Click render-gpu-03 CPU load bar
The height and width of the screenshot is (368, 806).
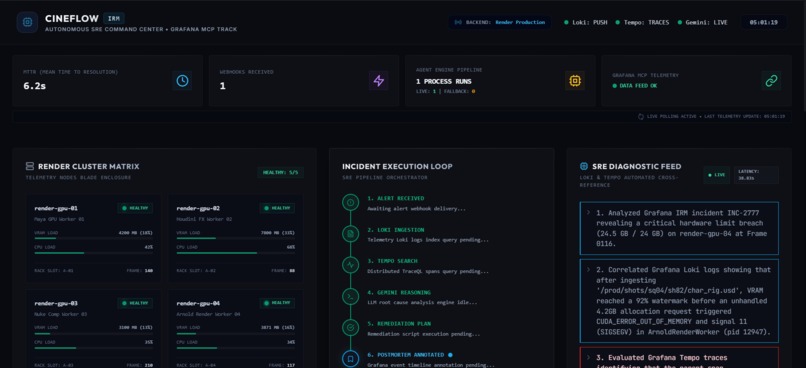pyautogui.click(x=94, y=348)
